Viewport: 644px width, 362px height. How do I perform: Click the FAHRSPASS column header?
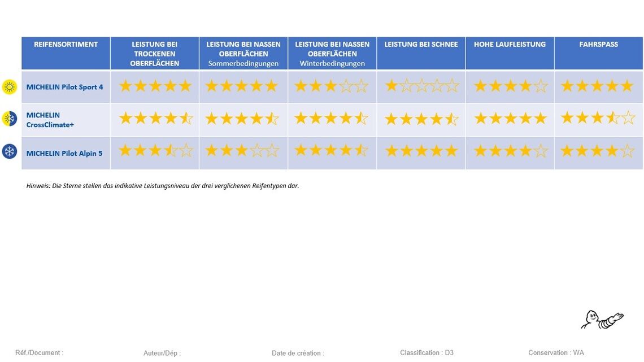click(x=598, y=45)
